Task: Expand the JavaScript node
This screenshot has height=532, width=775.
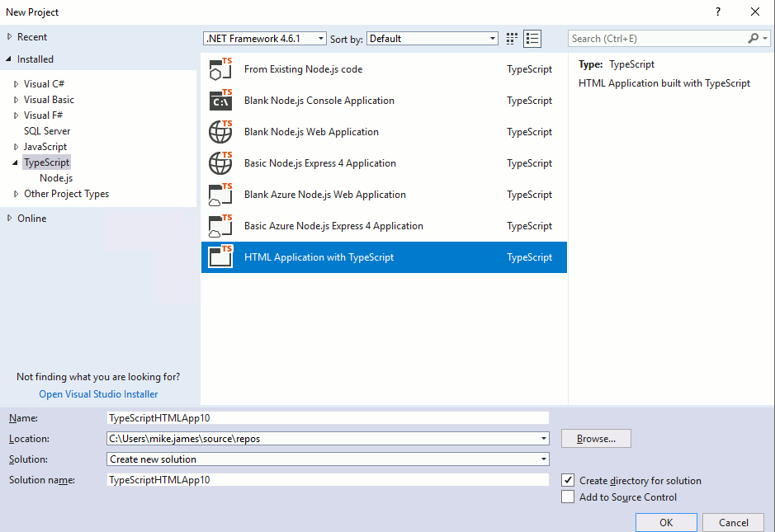Action: point(16,147)
